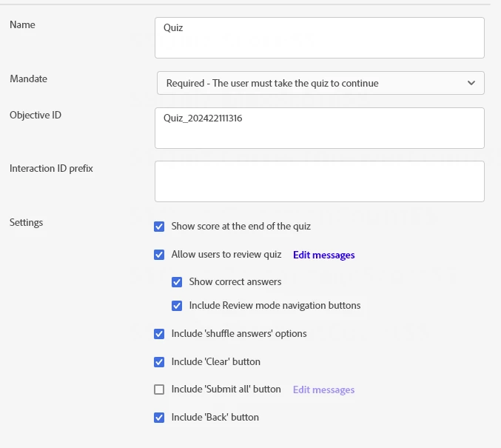Open 'Edit messages' link beside review quiz

(x=323, y=255)
